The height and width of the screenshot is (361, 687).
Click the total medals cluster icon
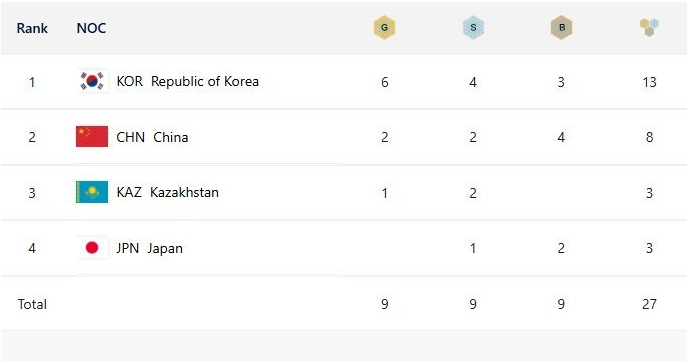(x=649, y=27)
